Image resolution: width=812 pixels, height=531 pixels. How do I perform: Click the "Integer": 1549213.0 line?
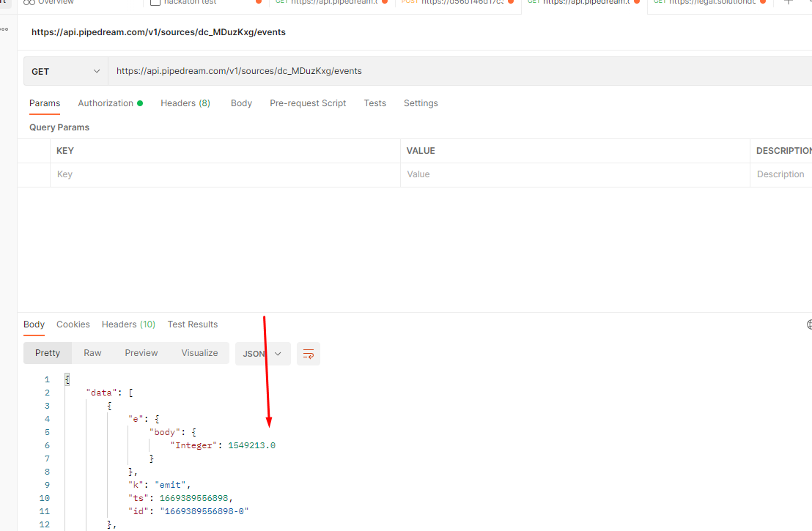(x=223, y=445)
